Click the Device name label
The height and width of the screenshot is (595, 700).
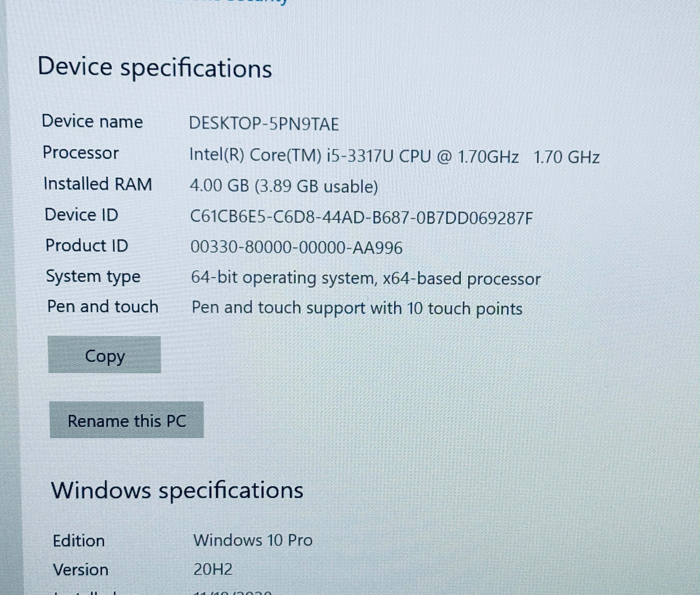point(92,121)
